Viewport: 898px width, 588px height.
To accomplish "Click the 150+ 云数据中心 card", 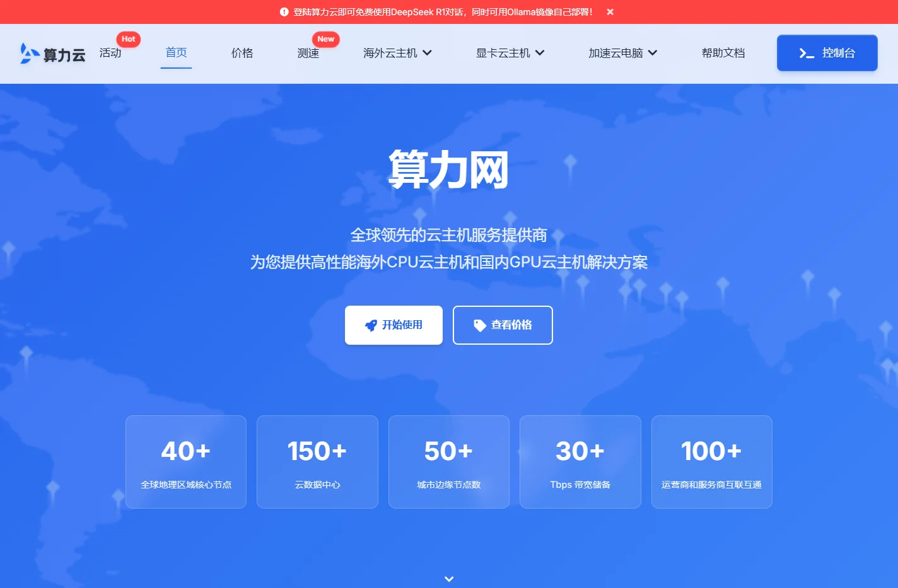I will click(317, 462).
